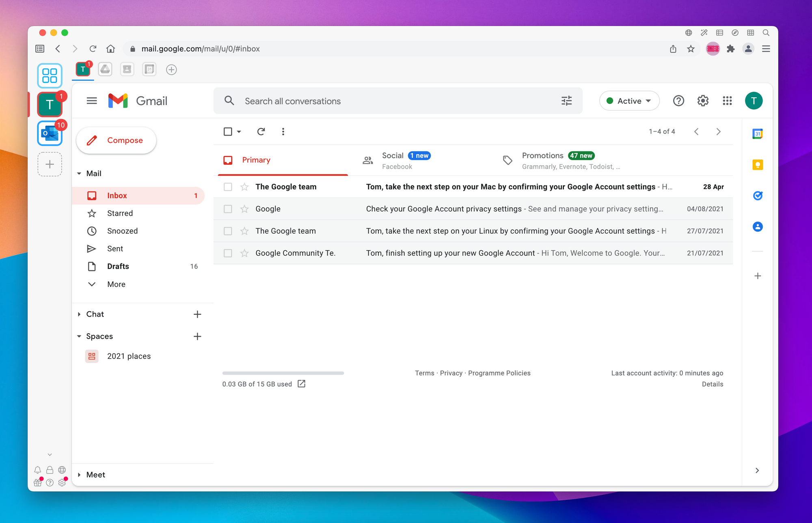Click the advanced search filter icon
The width and height of the screenshot is (812, 523).
(566, 101)
